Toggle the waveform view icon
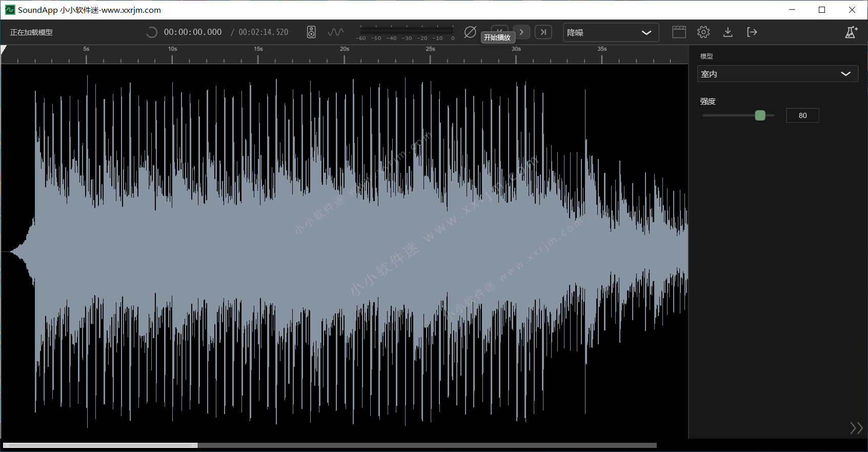This screenshot has height=452, width=868. point(336,32)
